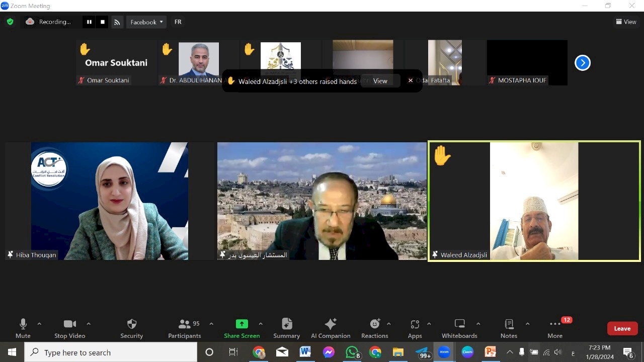Viewport: 644px width, 362px height.
Task: Open the Participants panel
Action: 185,328
